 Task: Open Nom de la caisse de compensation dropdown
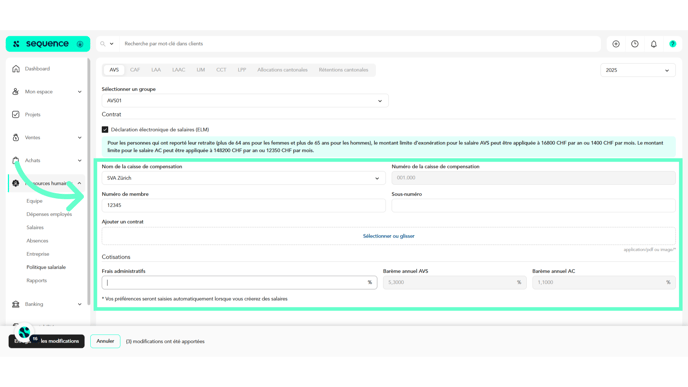244,178
